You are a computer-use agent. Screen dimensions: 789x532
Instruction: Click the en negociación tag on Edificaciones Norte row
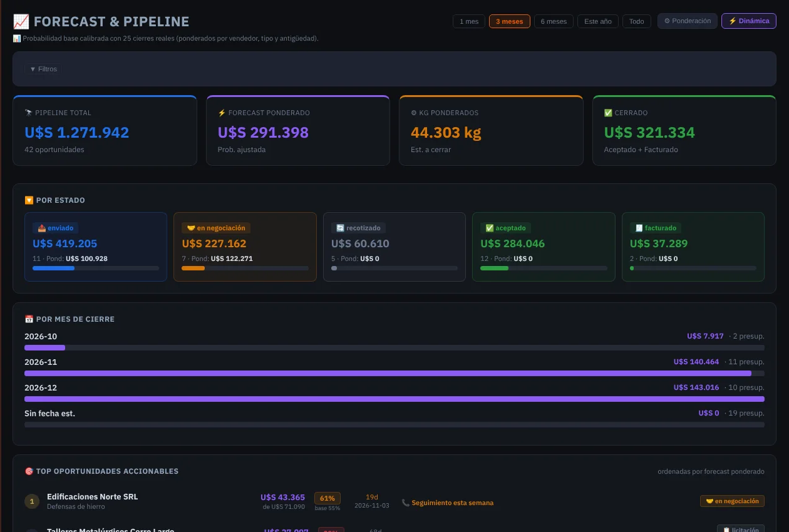pos(732,501)
